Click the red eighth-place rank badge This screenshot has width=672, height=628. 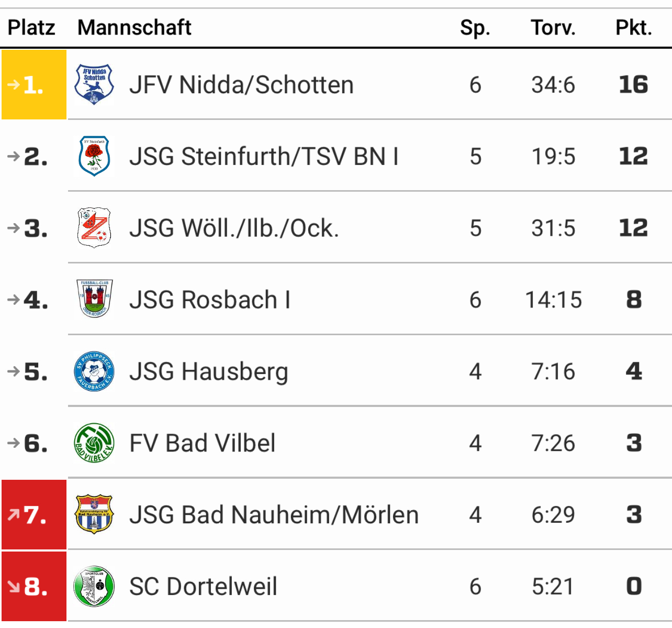[x=34, y=586]
